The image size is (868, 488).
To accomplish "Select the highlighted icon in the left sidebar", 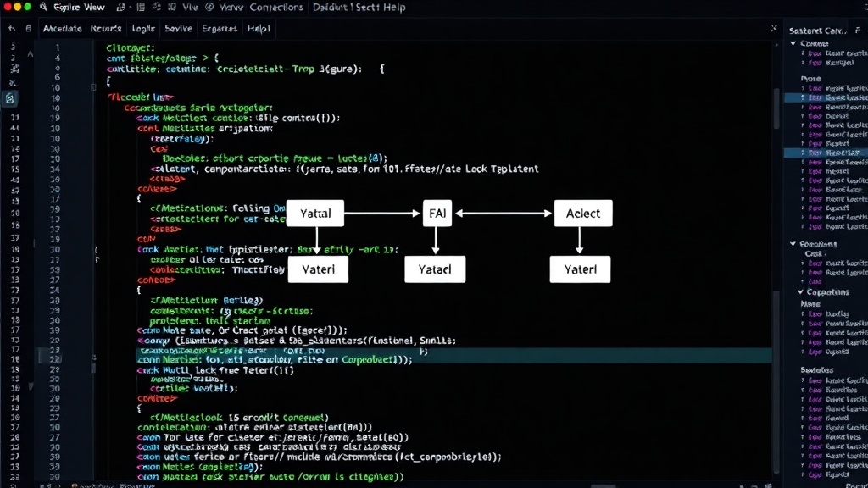I will (10, 98).
